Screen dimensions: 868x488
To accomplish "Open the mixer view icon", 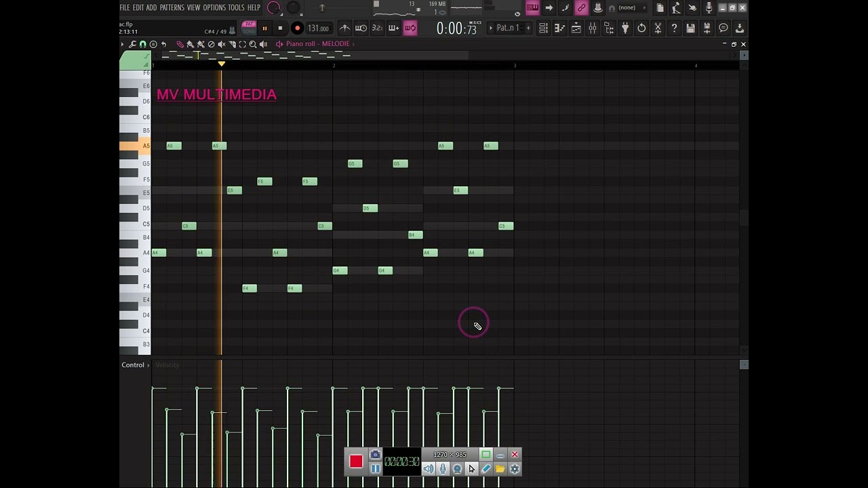I will [x=592, y=28].
